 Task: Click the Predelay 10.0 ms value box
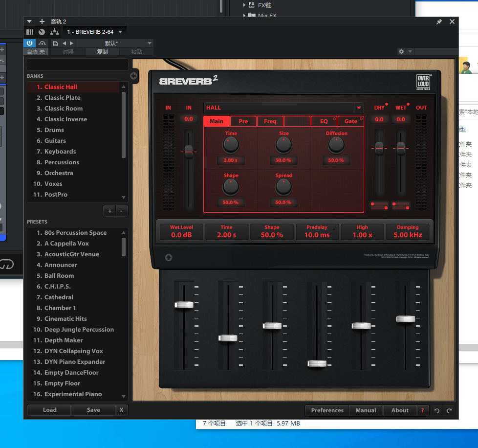point(317,231)
